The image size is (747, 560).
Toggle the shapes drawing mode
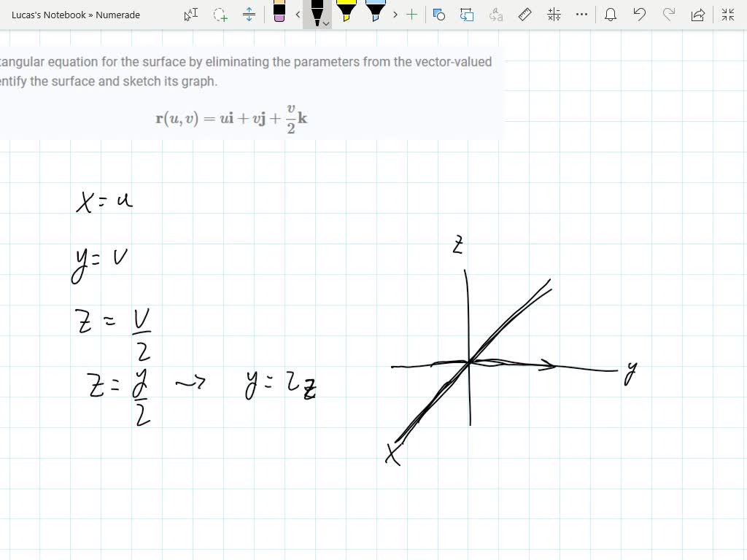(x=438, y=15)
